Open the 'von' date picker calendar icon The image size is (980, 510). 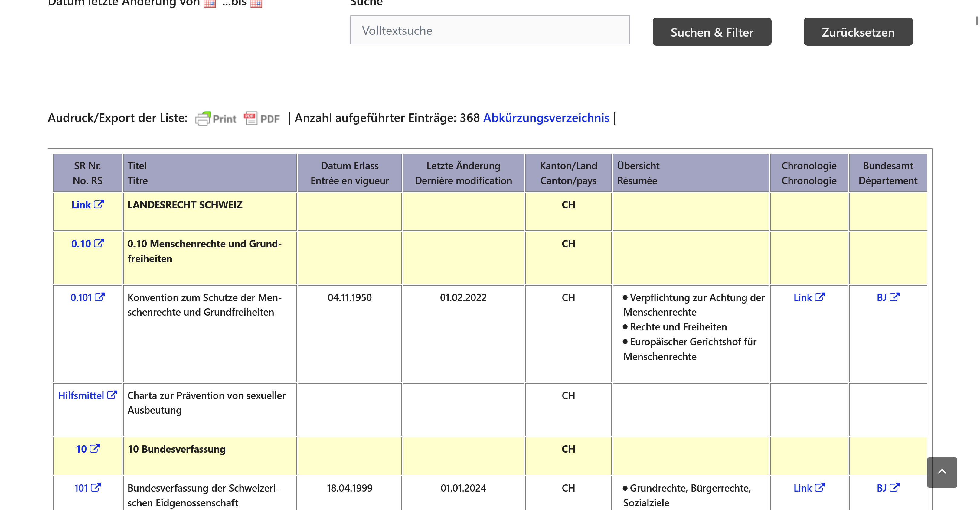pos(210,3)
